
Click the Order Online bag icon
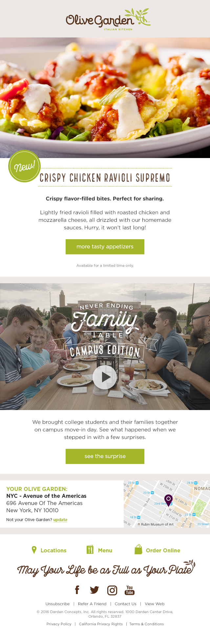coord(138,549)
